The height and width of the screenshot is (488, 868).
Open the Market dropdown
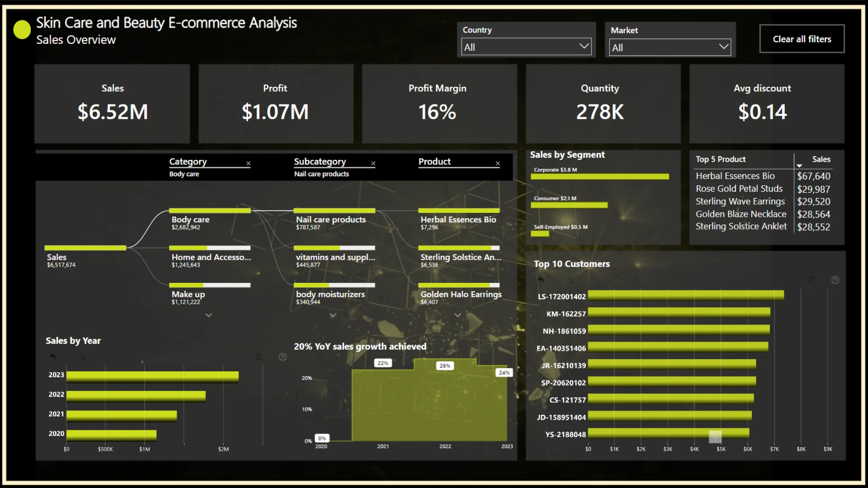(670, 47)
